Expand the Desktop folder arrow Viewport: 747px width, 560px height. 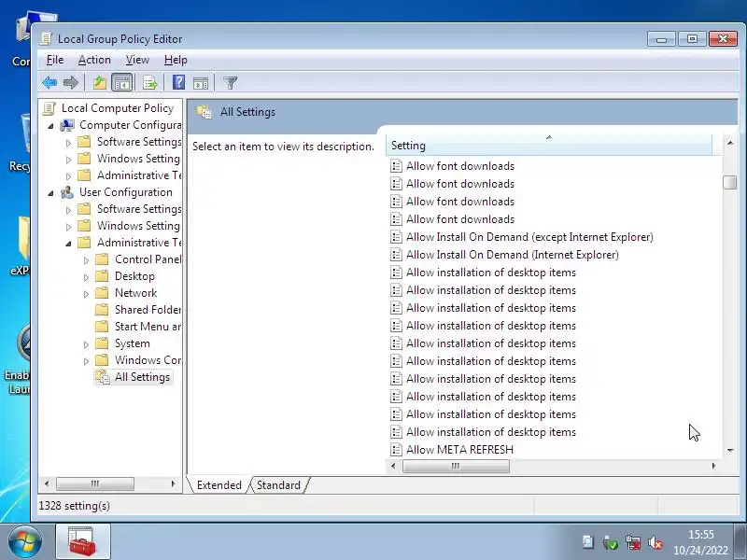[86, 277]
